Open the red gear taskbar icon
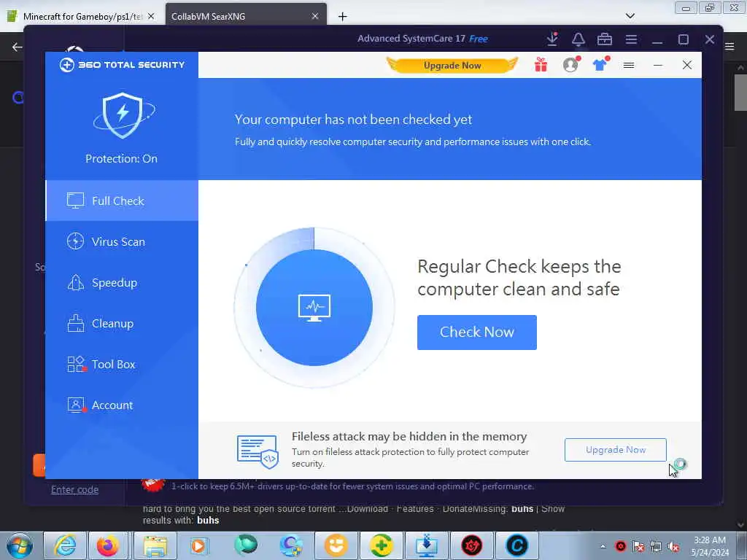 point(472,545)
